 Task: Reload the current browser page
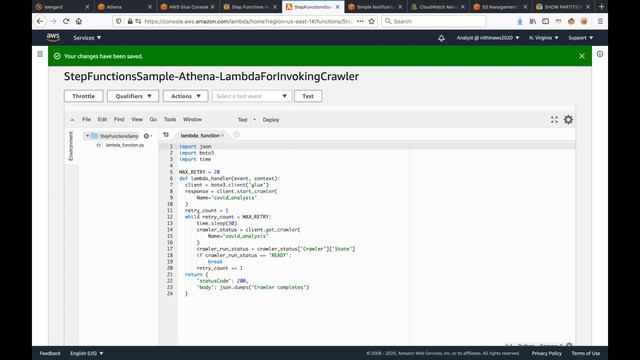[66, 21]
